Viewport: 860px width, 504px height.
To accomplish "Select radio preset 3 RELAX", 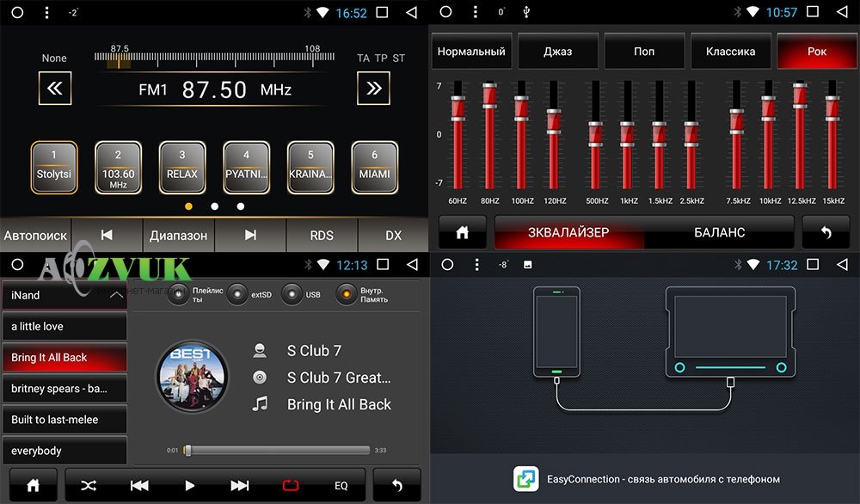I will (x=182, y=167).
